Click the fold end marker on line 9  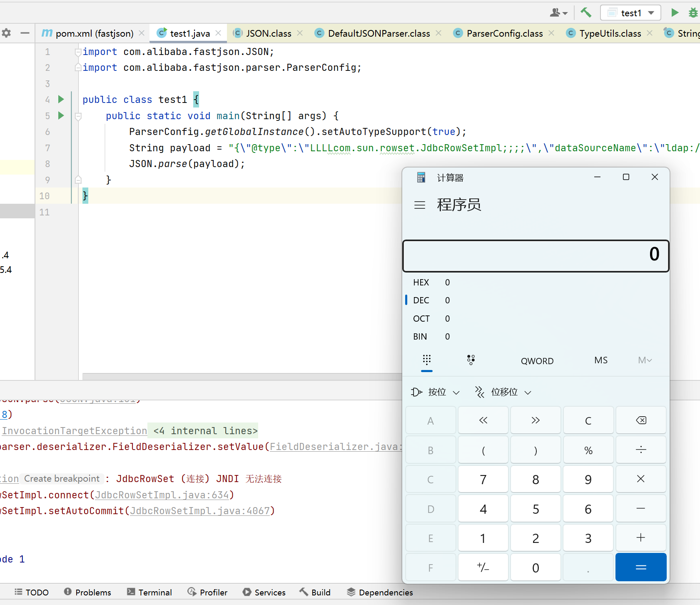coord(78,180)
